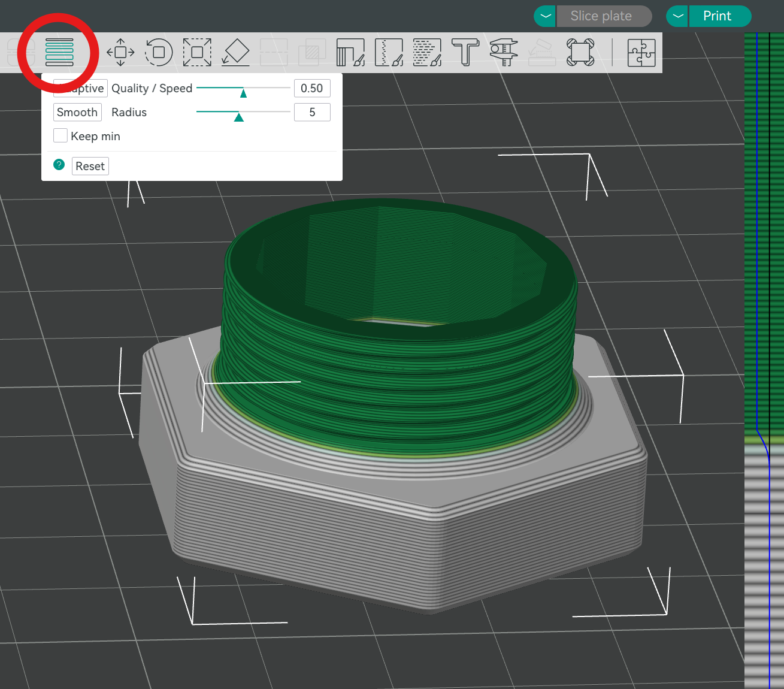Enable the Keep min checkbox
The height and width of the screenshot is (689, 784).
(x=60, y=136)
